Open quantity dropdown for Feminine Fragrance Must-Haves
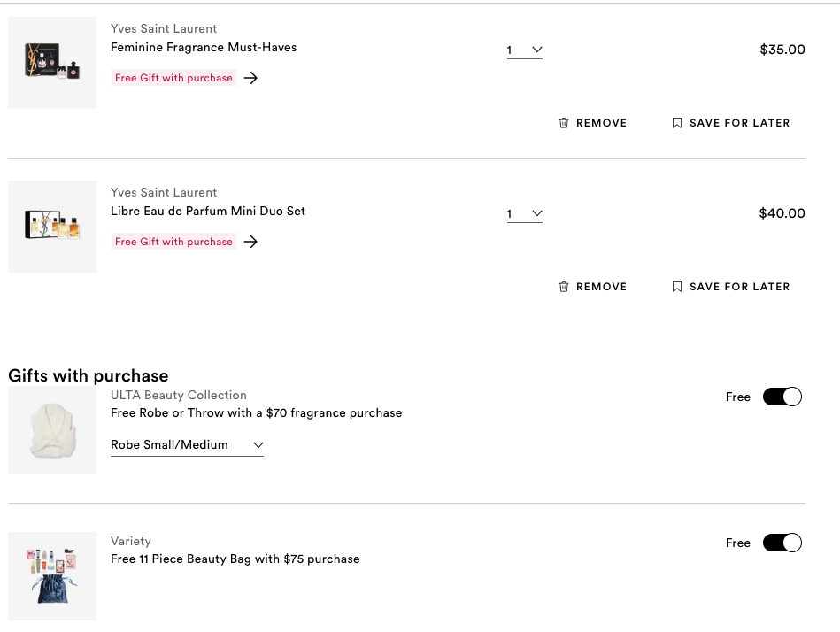840x632 pixels. (524, 50)
